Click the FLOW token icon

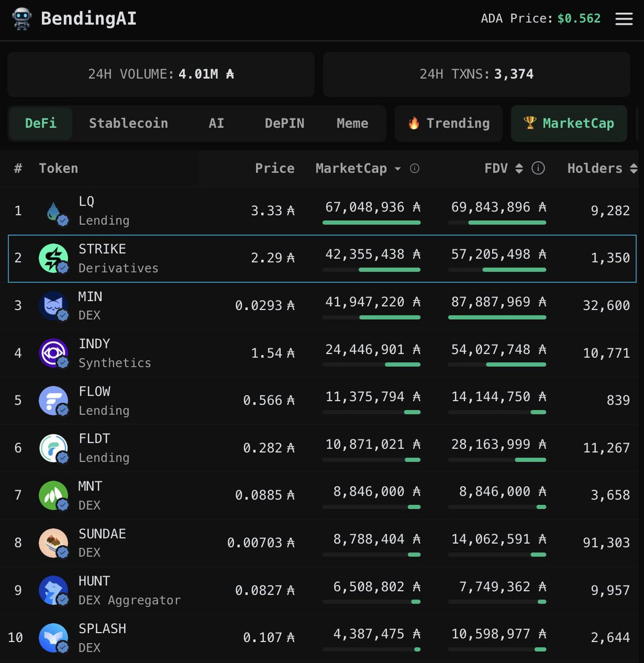(54, 401)
